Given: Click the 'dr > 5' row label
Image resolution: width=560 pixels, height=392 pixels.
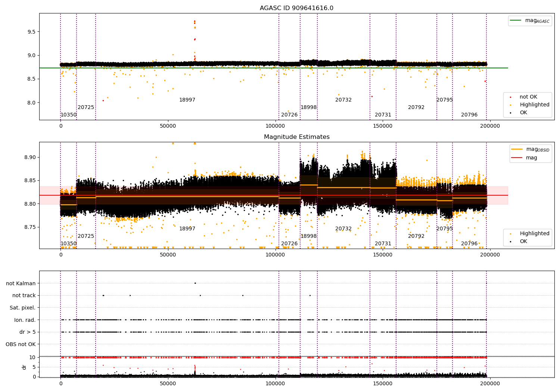Looking at the screenshot, I should [28, 332].
